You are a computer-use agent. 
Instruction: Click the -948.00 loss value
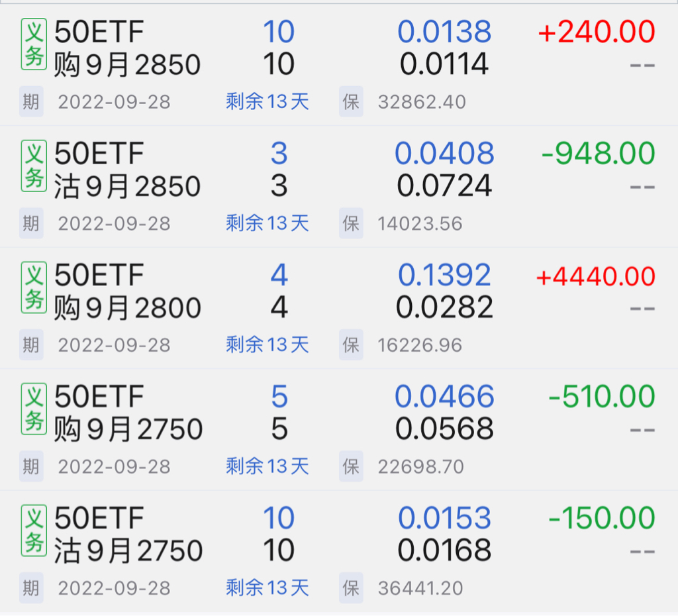[598, 154]
